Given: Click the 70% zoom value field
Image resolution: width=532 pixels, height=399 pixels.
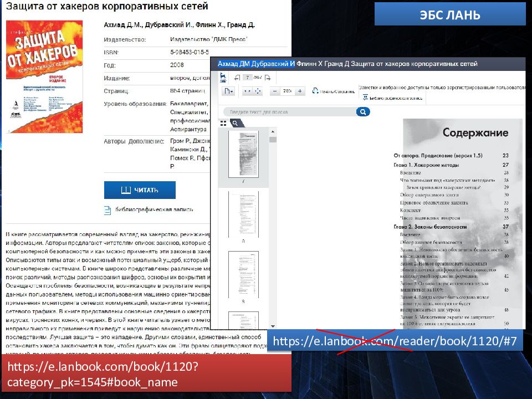Looking at the screenshot, I should (x=288, y=91).
